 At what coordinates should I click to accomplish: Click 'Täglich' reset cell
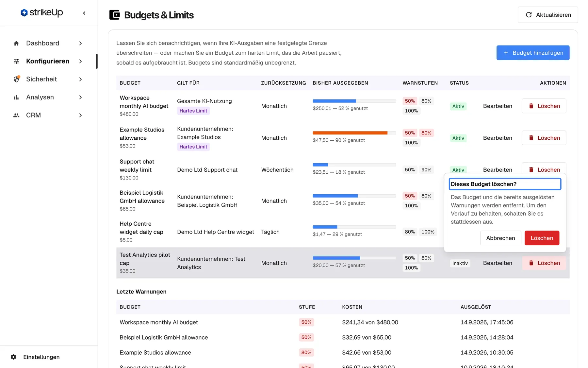[x=270, y=232]
